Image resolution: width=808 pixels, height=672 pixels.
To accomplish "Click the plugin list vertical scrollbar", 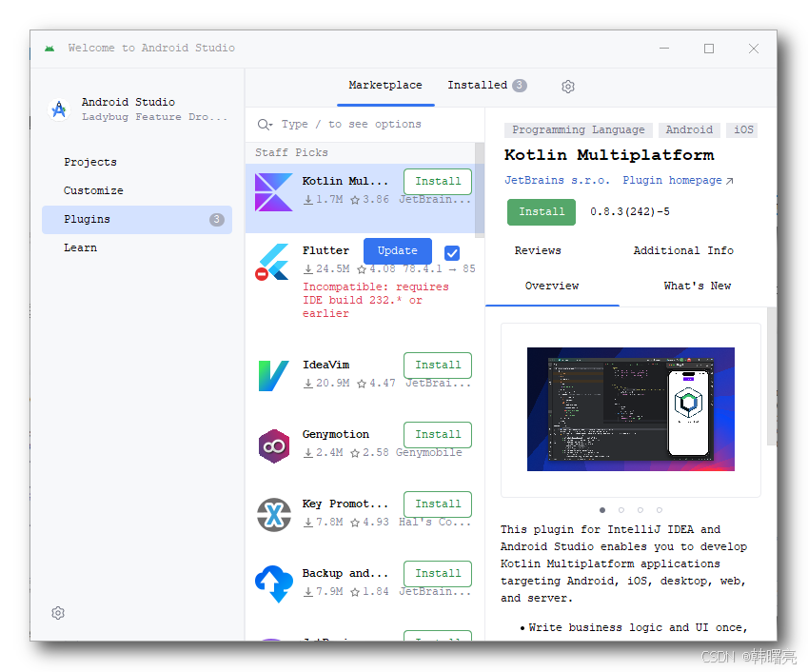I will click(480, 189).
